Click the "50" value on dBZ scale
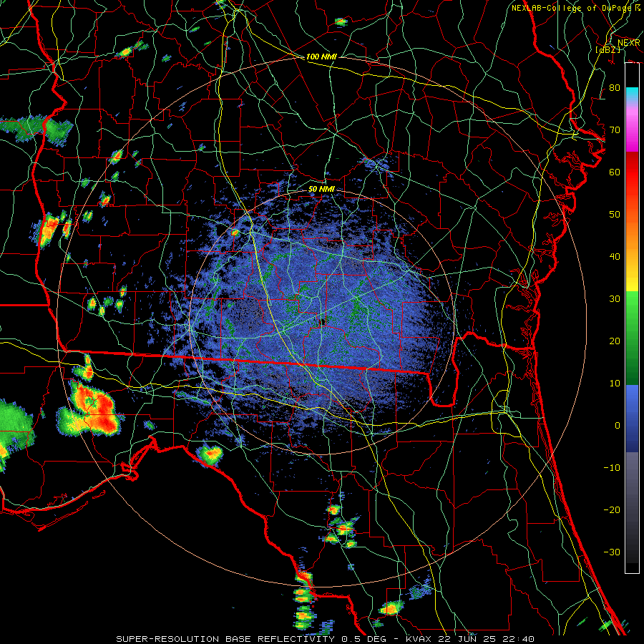This screenshot has height=644, width=644. click(x=615, y=215)
